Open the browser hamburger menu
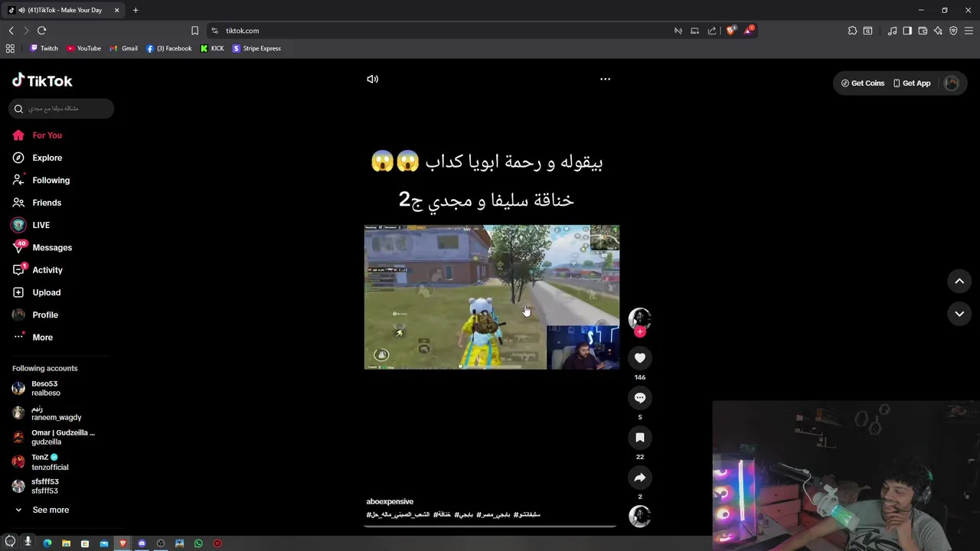Screen dimensions: 980x551 tap(969, 31)
